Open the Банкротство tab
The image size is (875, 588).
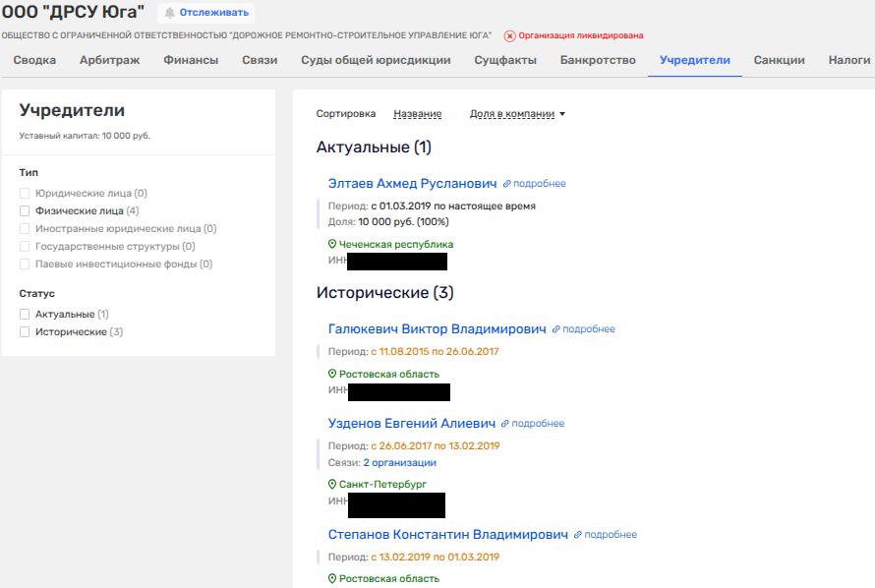coord(598,60)
